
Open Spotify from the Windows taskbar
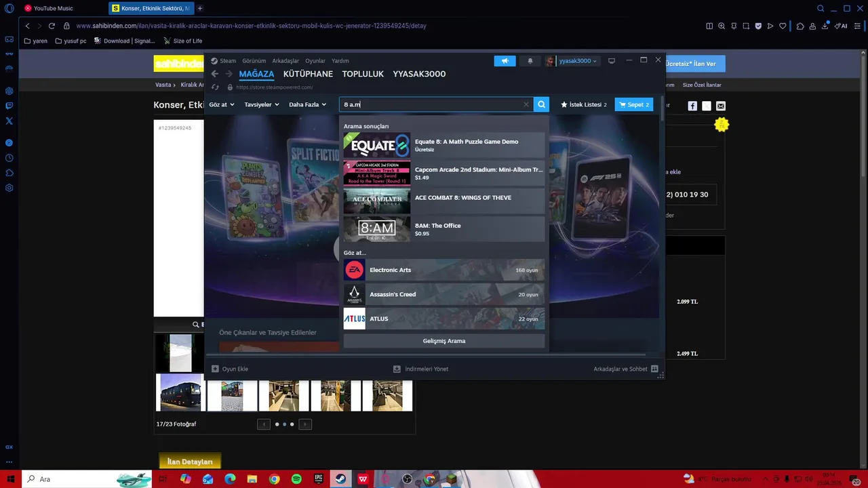tap(296, 479)
